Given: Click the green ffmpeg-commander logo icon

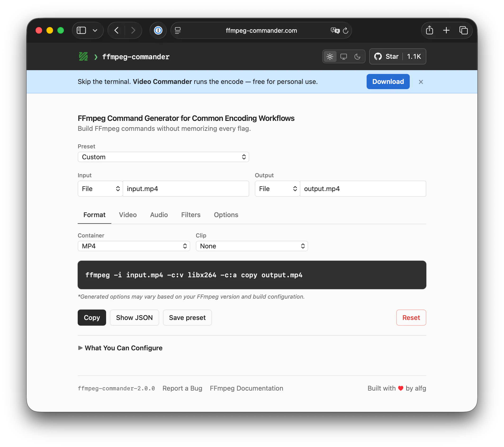Looking at the screenshot, I should point(83,56).
